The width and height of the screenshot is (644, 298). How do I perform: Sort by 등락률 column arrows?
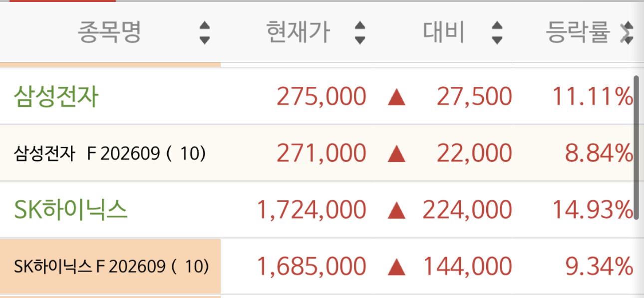click(x=627, y=33)
